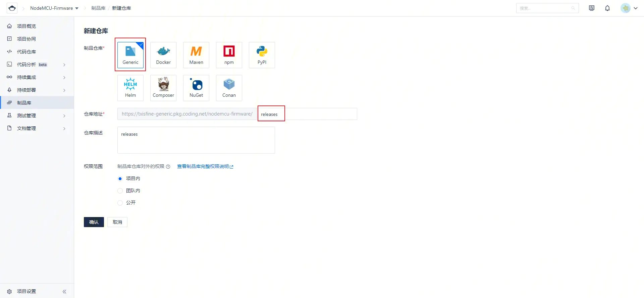Select the 团队内 permission radio button
Image resolution: width=644 pixels, height=298 pixels.
pyautogui.click(x=120, y=191)
